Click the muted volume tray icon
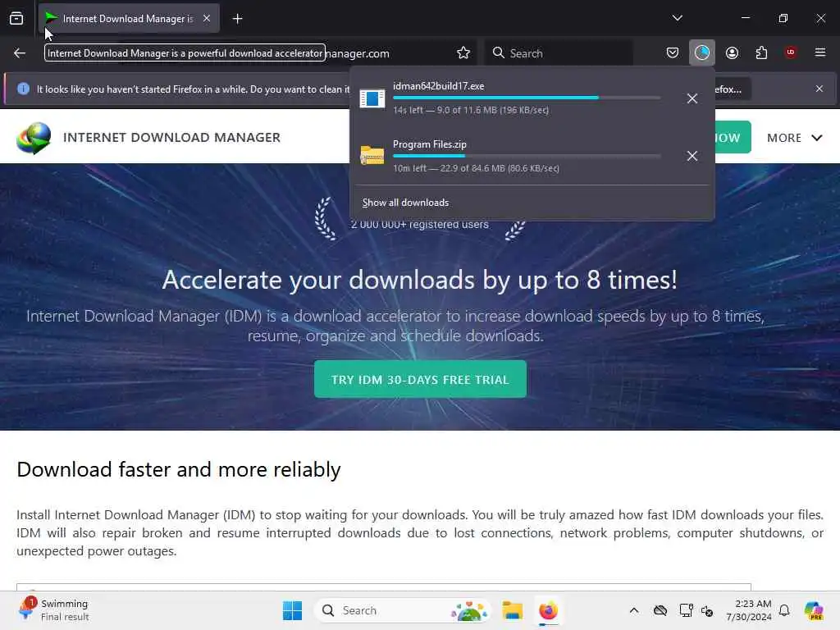This screenshot has width=840, height=630. point(706,610)
